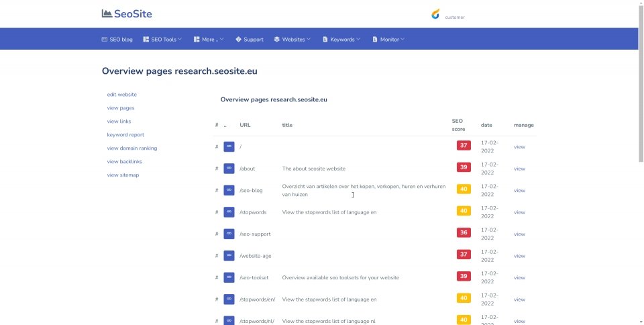The height and width of the screenshot is (325, 644).
Task: Click view for the /seo-support row
Action: 519,234
